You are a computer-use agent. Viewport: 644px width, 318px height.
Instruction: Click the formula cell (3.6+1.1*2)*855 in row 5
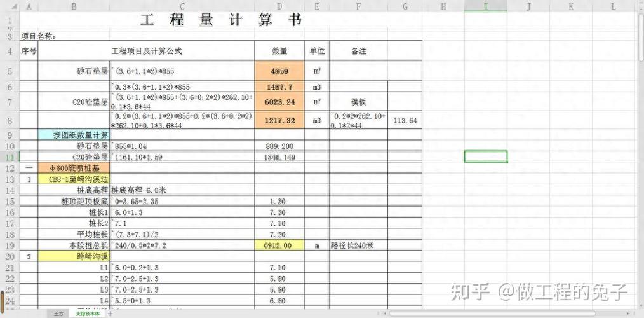182,71
